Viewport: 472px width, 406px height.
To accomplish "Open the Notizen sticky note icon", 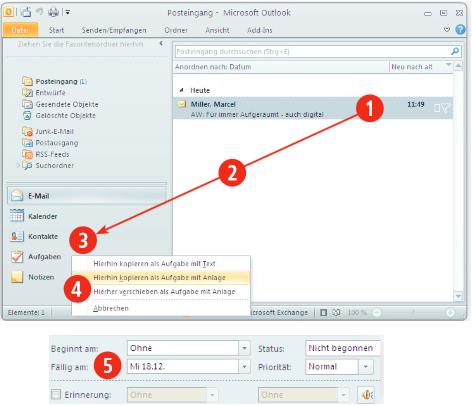I will pyautogui.click(x=17, y=277).
